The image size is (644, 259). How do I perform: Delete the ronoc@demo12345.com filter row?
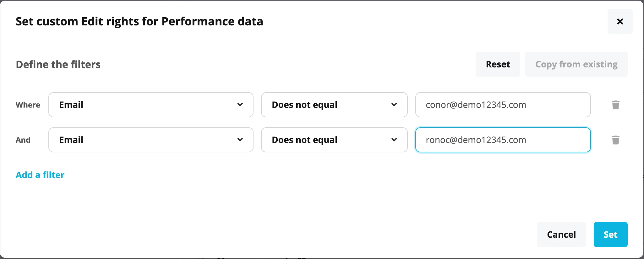click(x=615, y=140)
